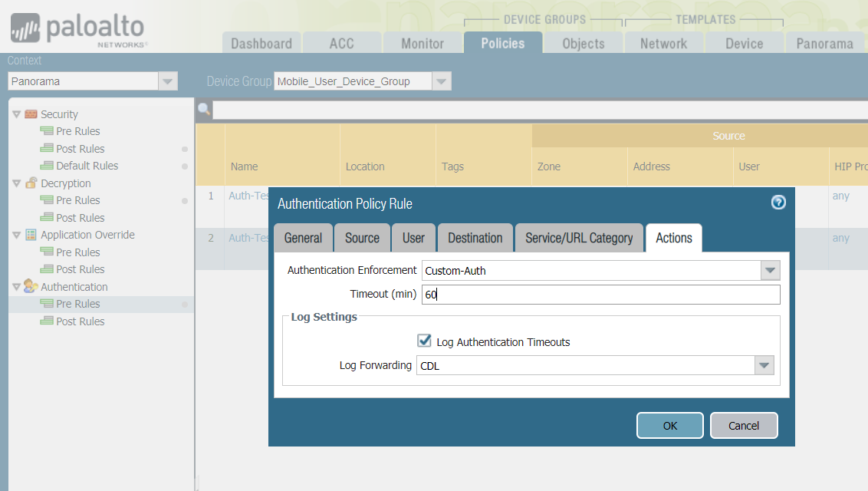
Task: Open the Policies main tab
Action: (503, 43)
